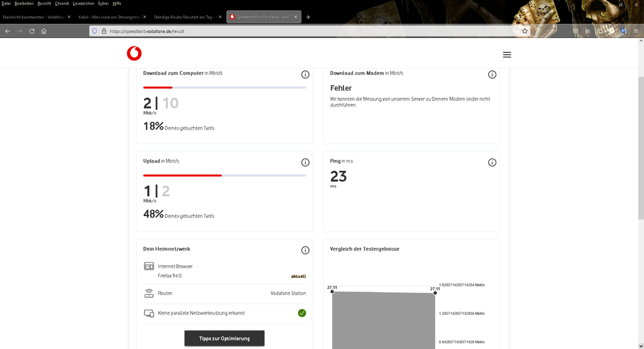Click right 27.11 point on chart

point(435,293)
